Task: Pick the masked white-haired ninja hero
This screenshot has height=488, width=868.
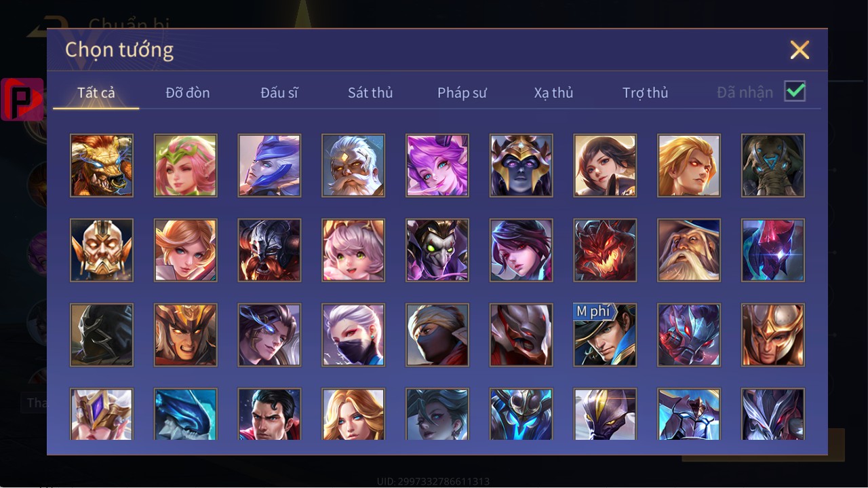Action: click(353, 335)
